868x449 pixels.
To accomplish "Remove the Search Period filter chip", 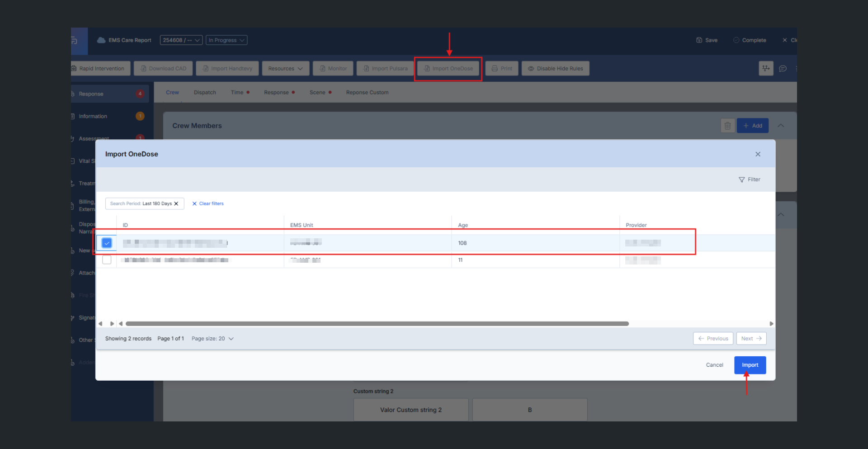I will click(176, 203).
